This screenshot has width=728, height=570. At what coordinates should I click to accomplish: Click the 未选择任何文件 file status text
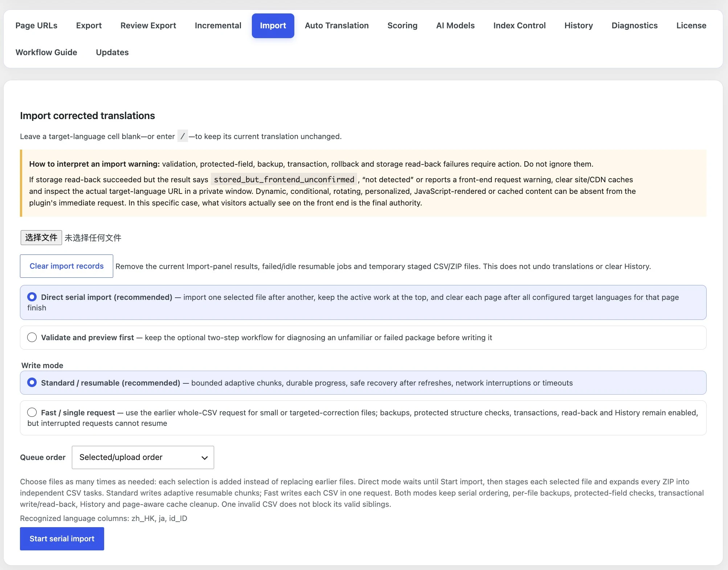93,238
